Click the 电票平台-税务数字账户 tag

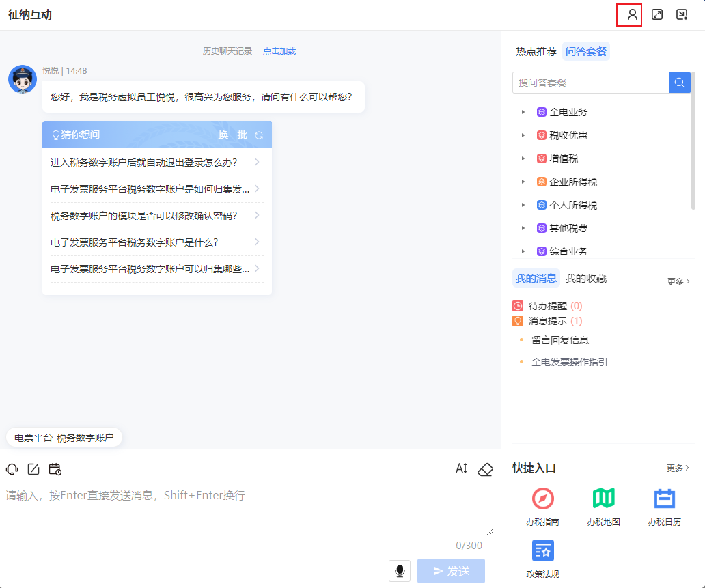click(x=64, y=438)
